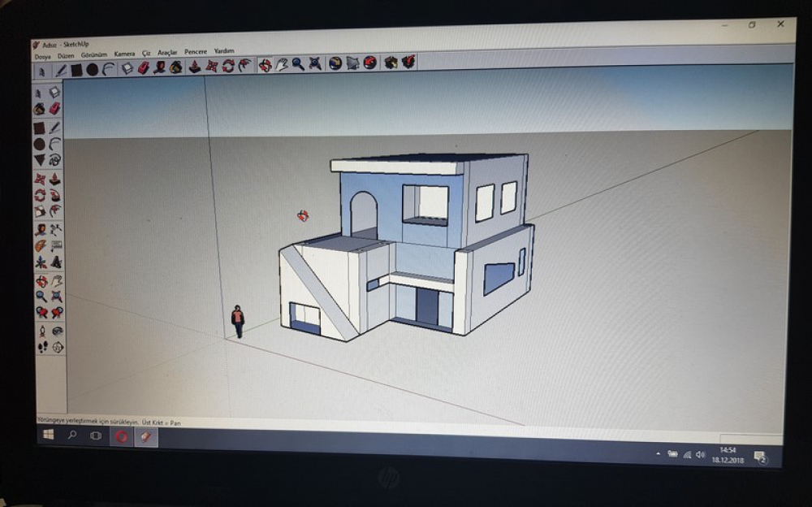Select Circle tool in left tool palette
Image resolution: width=812 pixels, height=507 pixels.
pyautogui.click(x=39, y=144)
